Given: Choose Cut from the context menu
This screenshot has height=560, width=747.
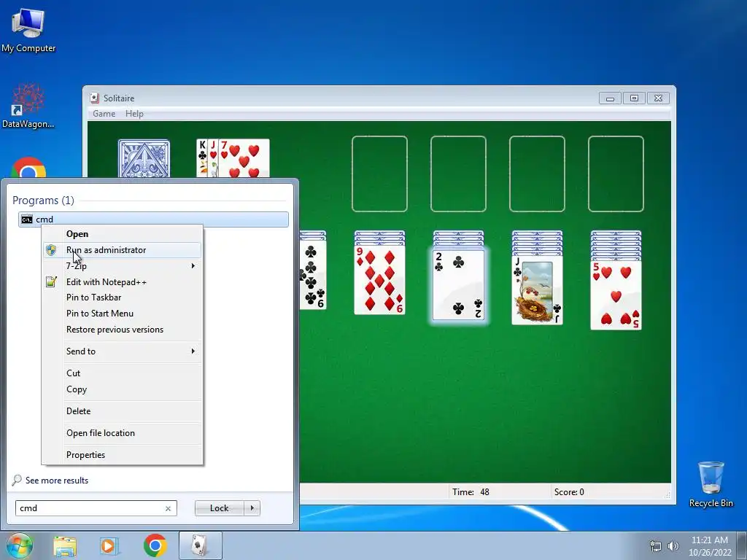Looking at the screenshot, I should tap(123, 373).
